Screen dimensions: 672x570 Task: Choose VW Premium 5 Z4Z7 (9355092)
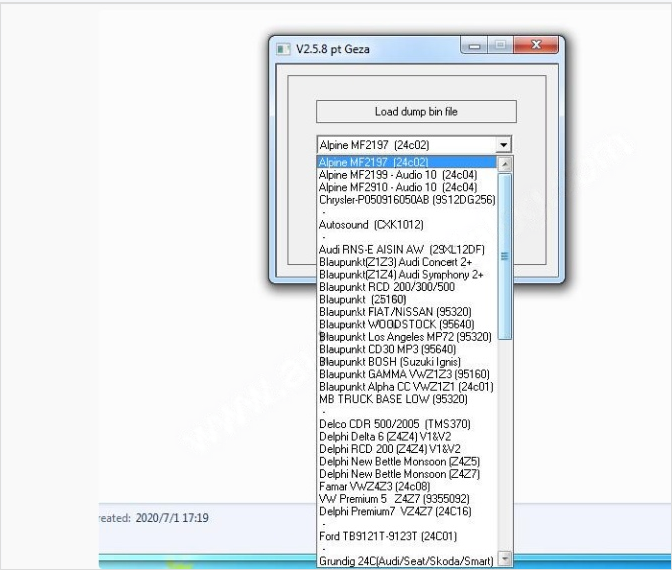click(x=407, y=498)
